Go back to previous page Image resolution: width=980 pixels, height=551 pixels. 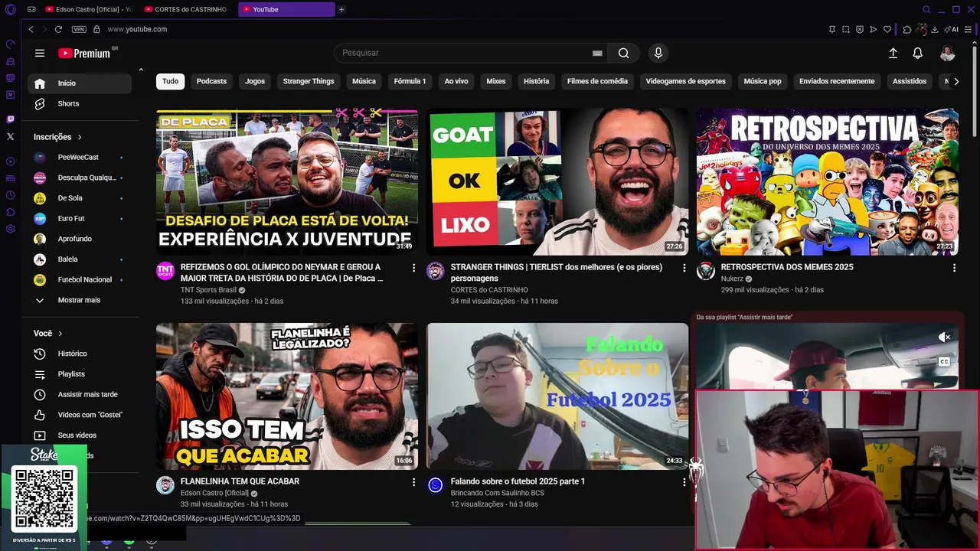click(x=31, y=29)
